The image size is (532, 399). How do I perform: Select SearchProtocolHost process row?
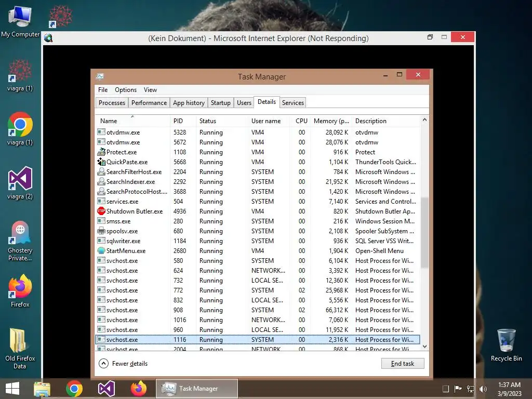click(x=258, y=191)
